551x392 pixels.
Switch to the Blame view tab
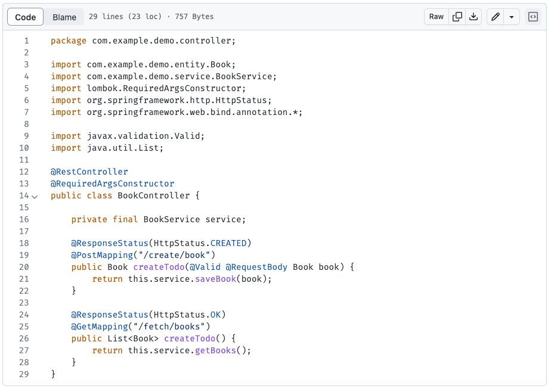point(64,17)
